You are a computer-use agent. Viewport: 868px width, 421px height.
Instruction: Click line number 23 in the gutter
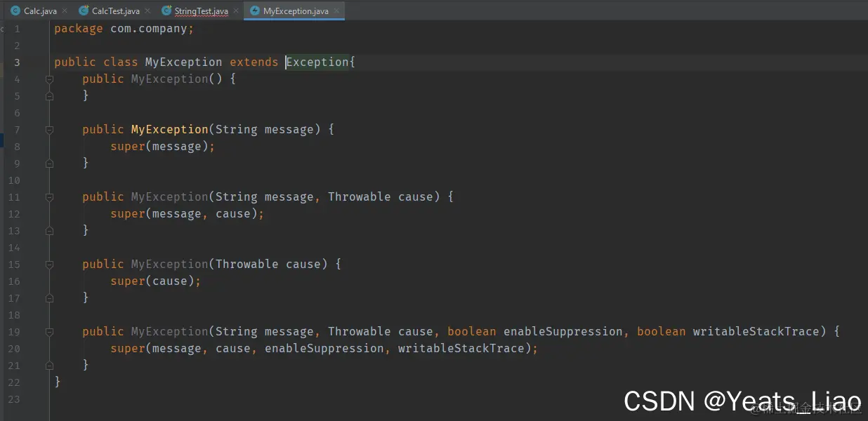[x=14, y=399]
